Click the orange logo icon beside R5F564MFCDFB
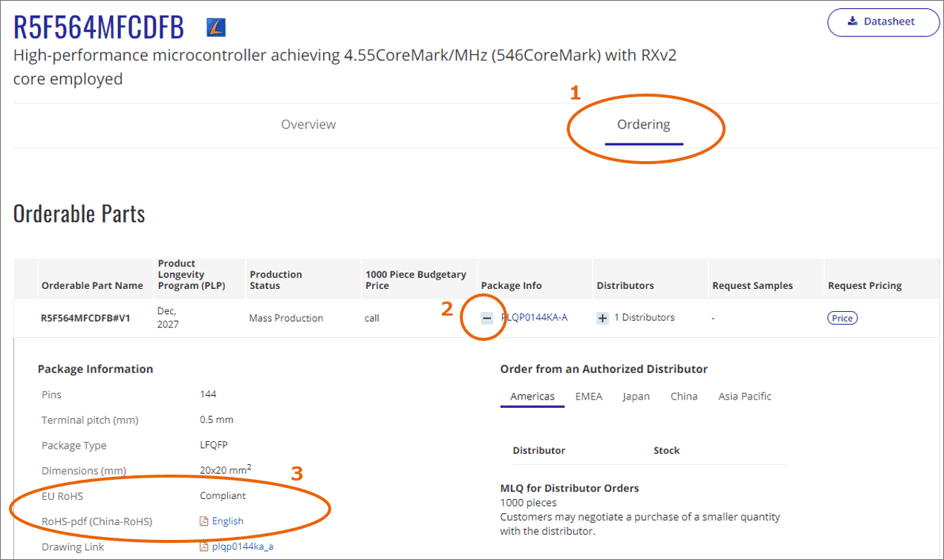Screen dimensions: 944x560 [x=216, y=28]
